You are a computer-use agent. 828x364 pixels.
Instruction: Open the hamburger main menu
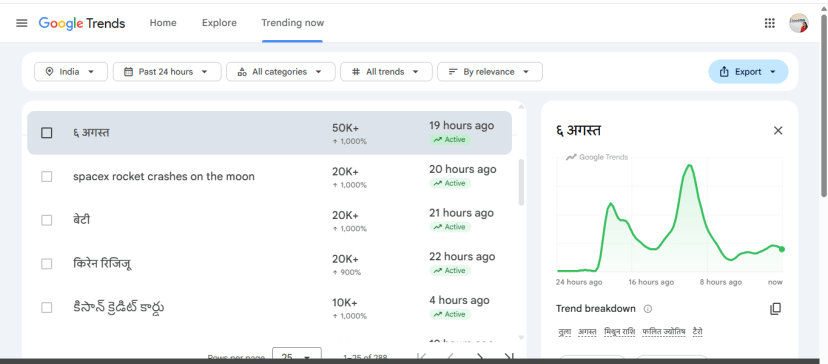click(x=22, y=23)
